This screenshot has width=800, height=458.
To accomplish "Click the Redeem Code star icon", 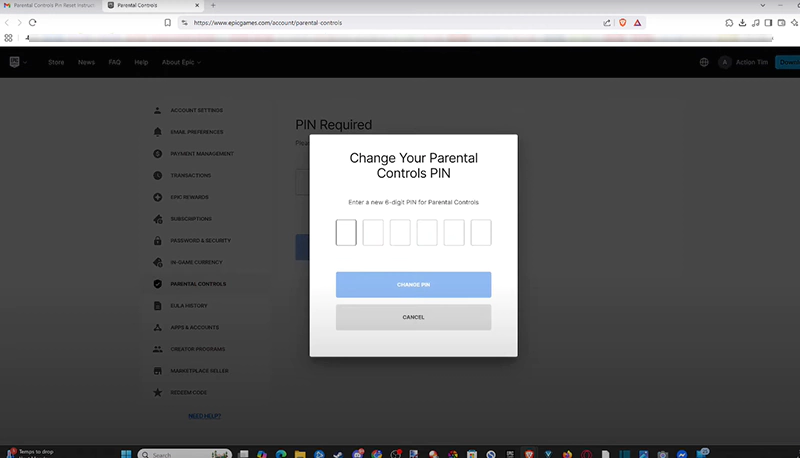I will click(158, 393).
